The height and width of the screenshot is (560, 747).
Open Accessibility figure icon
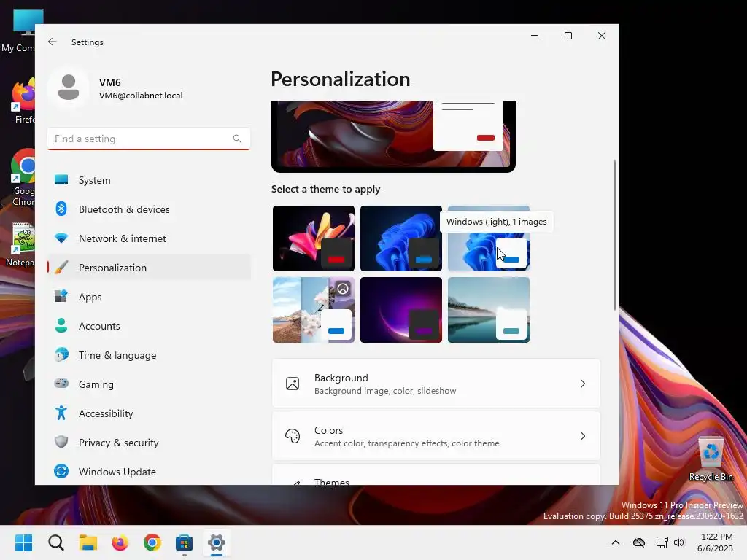(x=61, y=413)
